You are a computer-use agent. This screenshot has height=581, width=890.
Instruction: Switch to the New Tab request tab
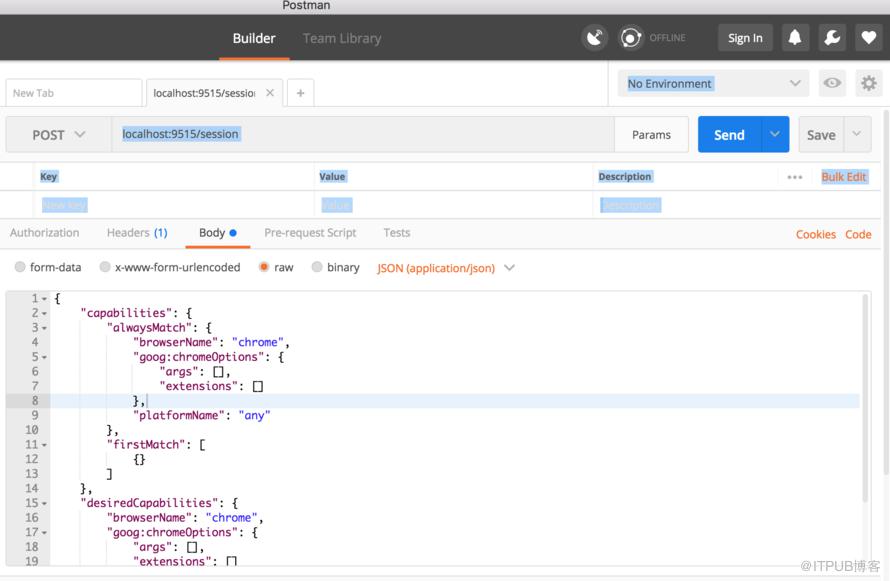click(74, 92)
